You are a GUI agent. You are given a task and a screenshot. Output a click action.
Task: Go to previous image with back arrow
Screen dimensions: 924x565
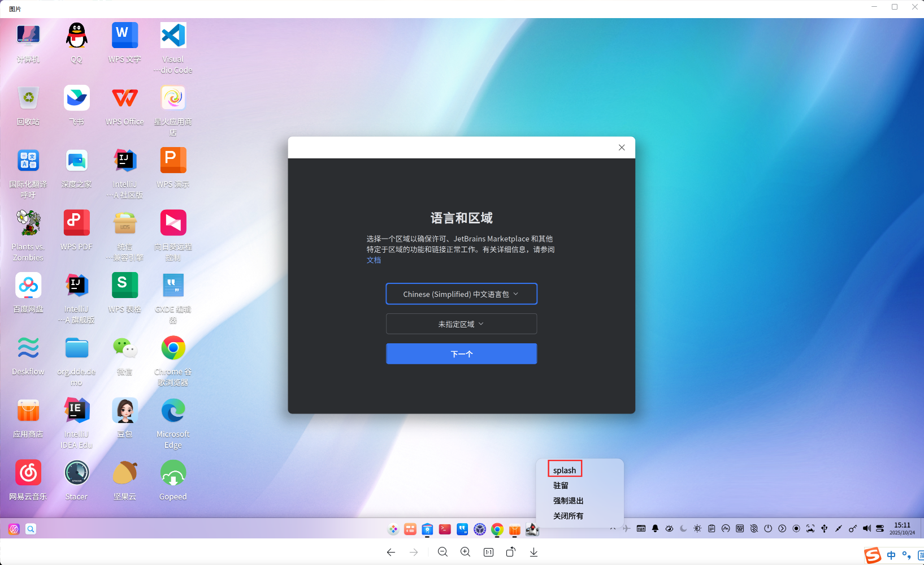point(391,552)
